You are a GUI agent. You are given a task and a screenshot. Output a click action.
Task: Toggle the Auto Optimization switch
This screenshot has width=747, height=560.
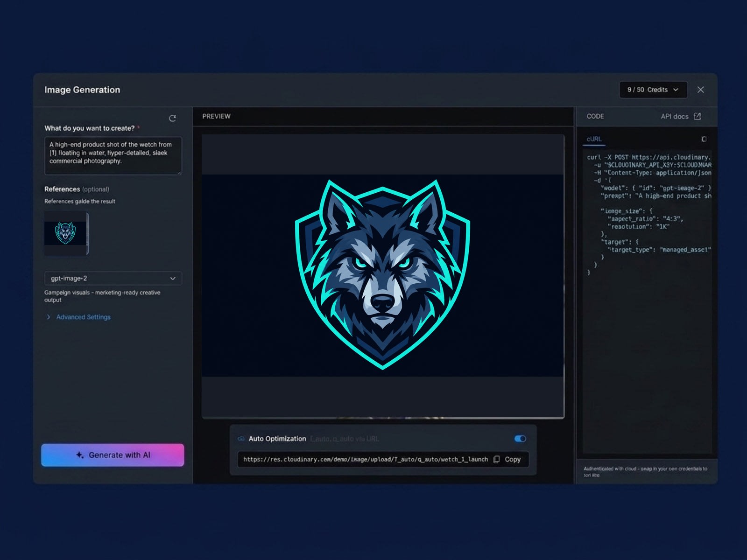click(520, 439)
